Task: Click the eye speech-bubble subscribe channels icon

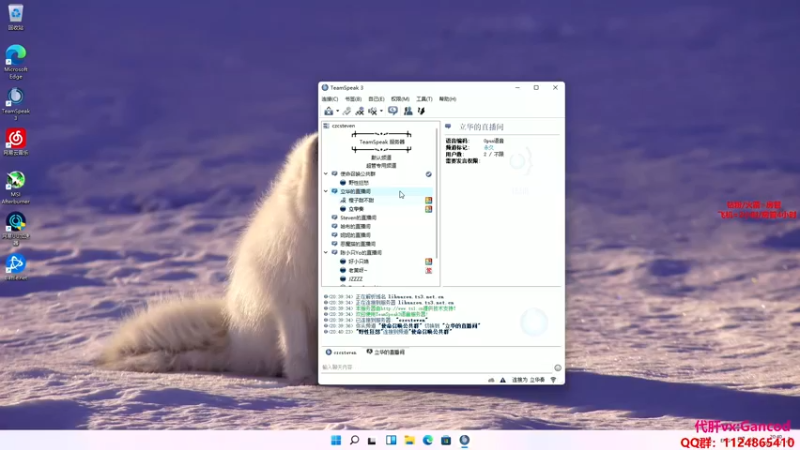Action: click(393, 111)
